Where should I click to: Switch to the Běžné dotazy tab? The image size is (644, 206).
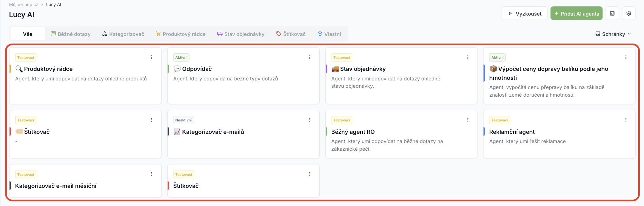click(x=71, y=34)
